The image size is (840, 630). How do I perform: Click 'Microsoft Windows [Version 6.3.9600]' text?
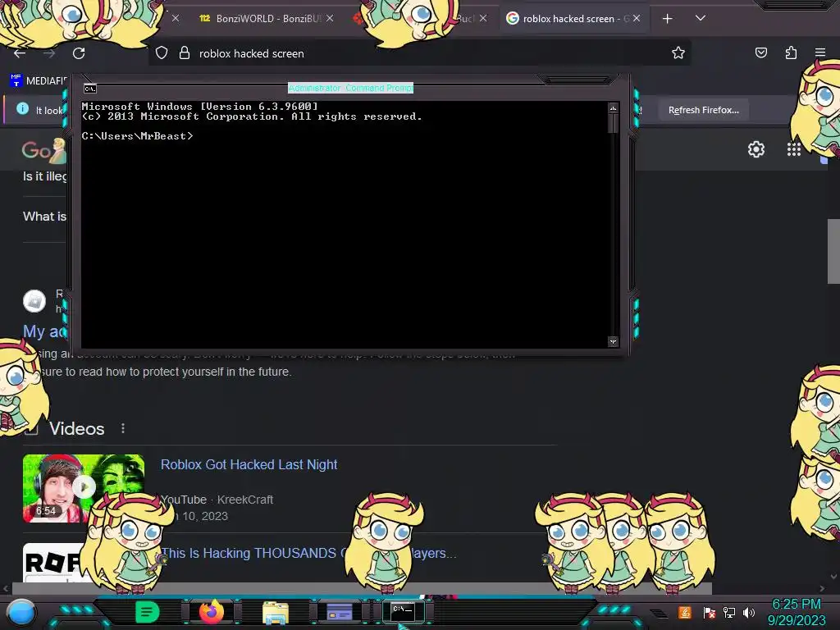point(200,107)
